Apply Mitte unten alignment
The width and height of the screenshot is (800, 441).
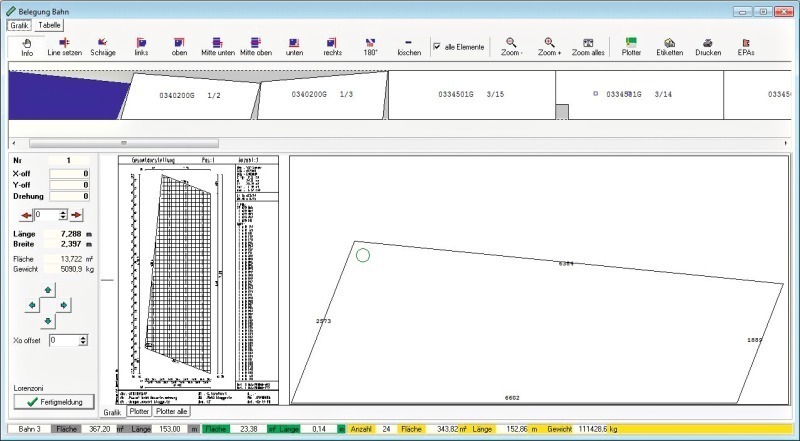(218, 47)
